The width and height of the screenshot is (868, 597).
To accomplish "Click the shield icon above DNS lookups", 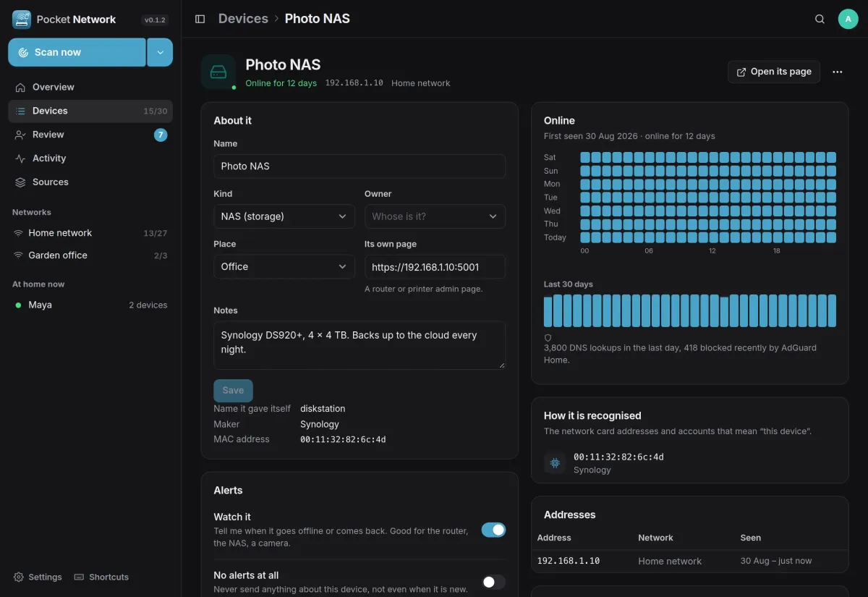I will [548, 338].
